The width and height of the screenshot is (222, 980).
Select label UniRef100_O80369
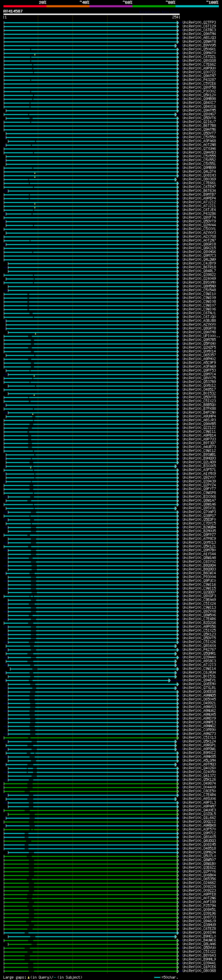199,179
